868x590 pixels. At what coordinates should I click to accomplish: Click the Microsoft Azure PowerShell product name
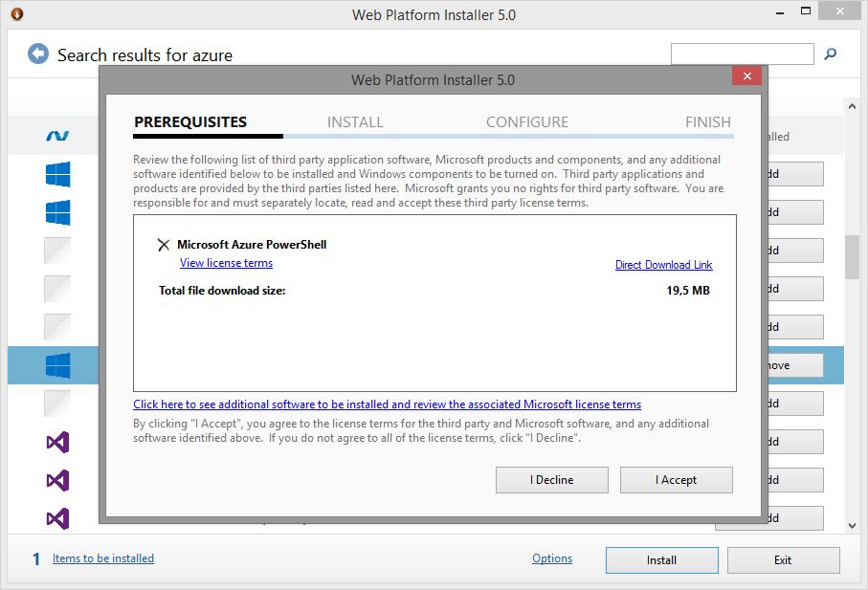(252, 245)
